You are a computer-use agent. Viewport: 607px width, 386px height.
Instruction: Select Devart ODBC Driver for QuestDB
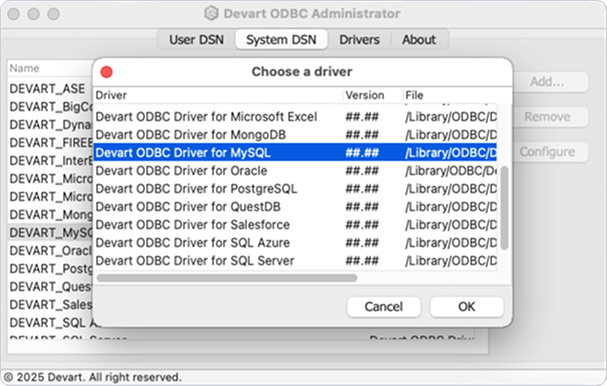click(x=295, y=207)
